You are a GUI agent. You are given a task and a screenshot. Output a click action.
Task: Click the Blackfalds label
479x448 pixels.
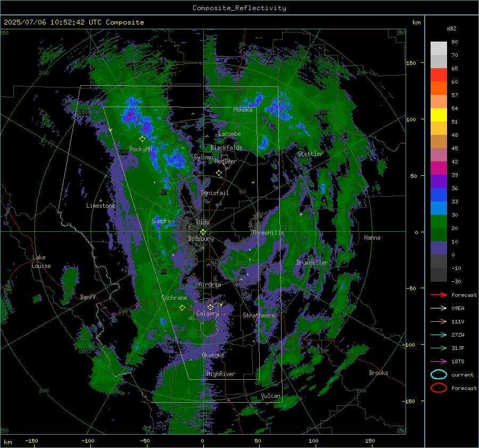tap(226, 148)
